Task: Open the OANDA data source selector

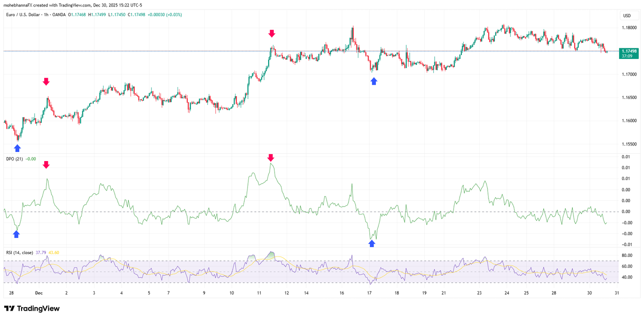Action: (57, 15)
